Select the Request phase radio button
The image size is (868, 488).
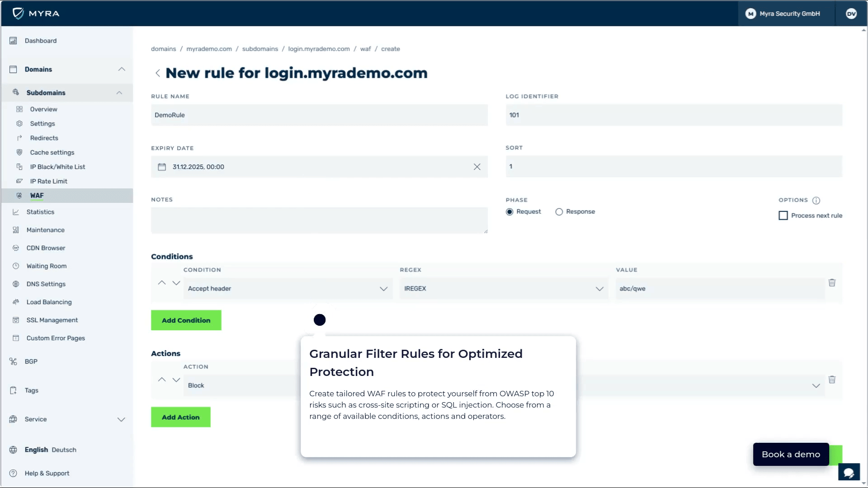[509, 211]
